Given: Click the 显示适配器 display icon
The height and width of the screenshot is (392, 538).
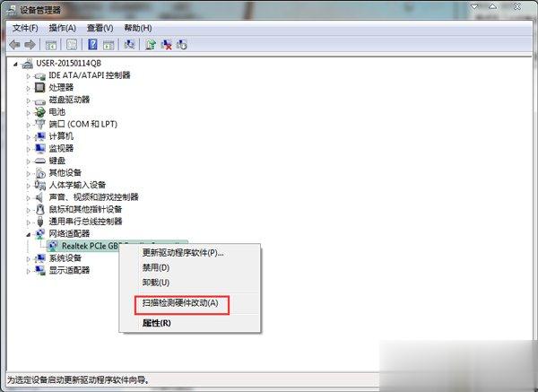Looking at the screenshot, I should pyautogui.click(x=40, y=270).
